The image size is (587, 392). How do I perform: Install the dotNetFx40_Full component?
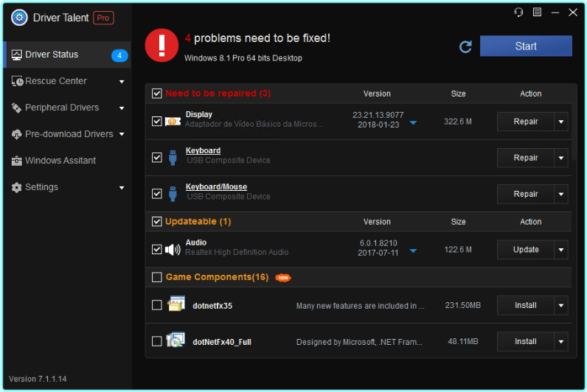tap(525, 341)
